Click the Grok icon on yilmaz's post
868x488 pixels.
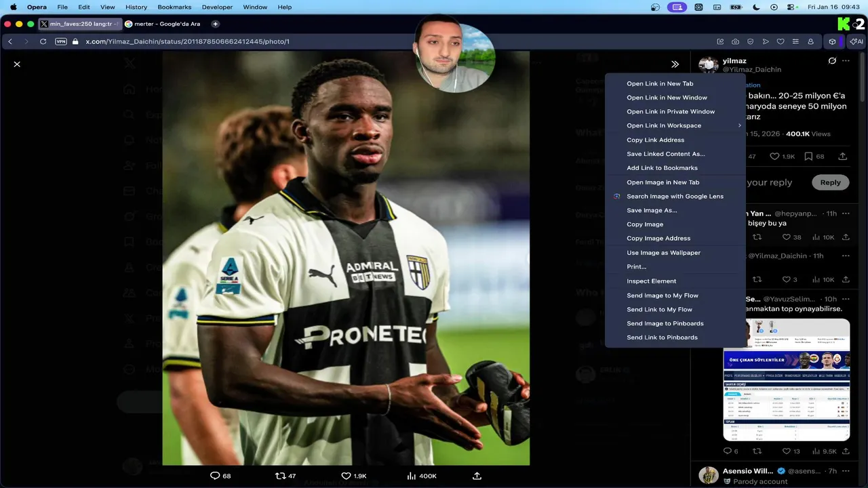point(832,61)
